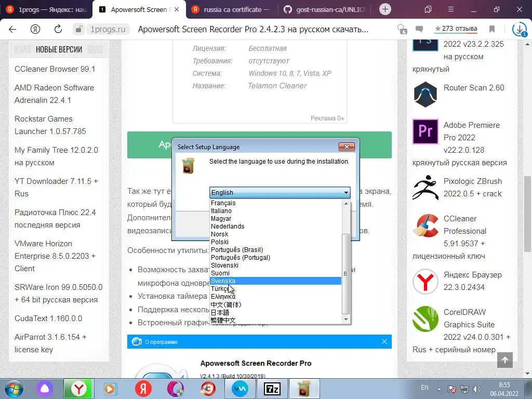This screenshot has width=532, height=399.
Task: Open the purple Alice assistant taskbar icon
Action: point(45,389)
